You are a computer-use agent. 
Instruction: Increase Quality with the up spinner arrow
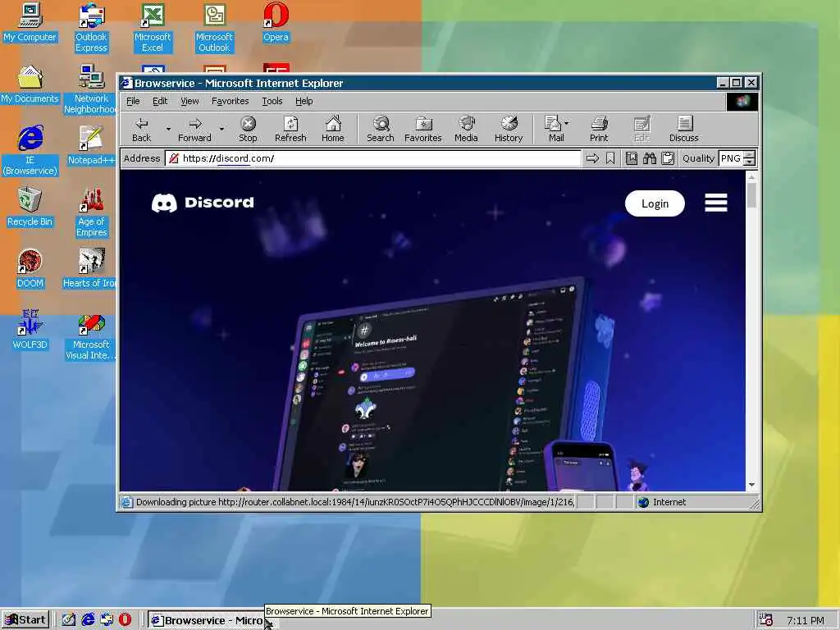(750, 155)
